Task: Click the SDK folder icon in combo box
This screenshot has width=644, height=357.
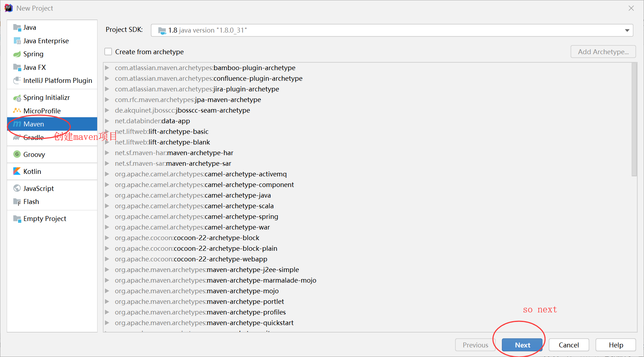Action: click(x=162, y=30)
